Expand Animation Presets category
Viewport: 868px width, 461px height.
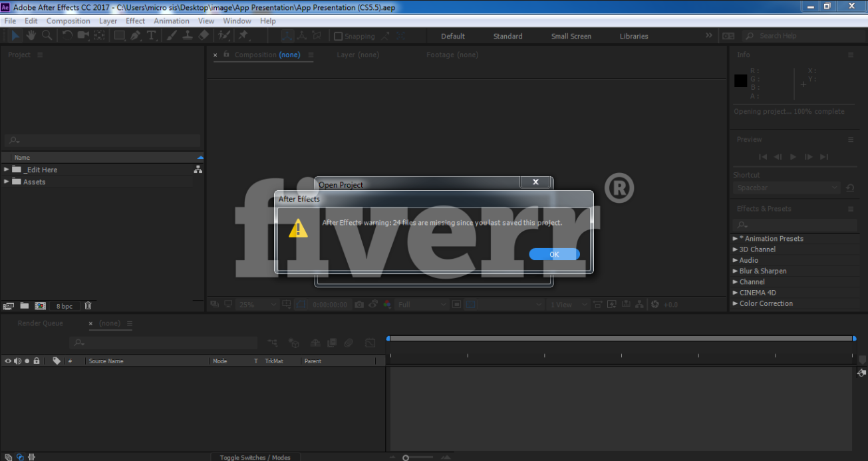[x=736, y=238]
